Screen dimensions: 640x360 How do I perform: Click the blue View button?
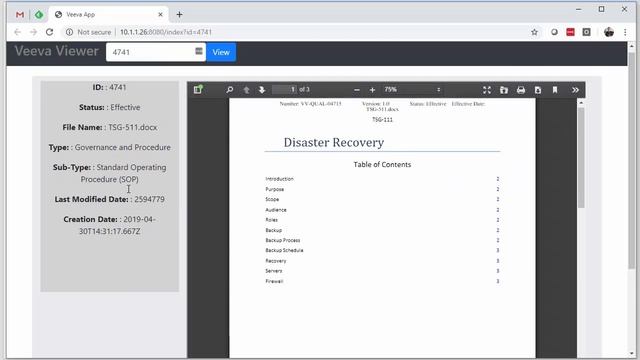[221, 52]
